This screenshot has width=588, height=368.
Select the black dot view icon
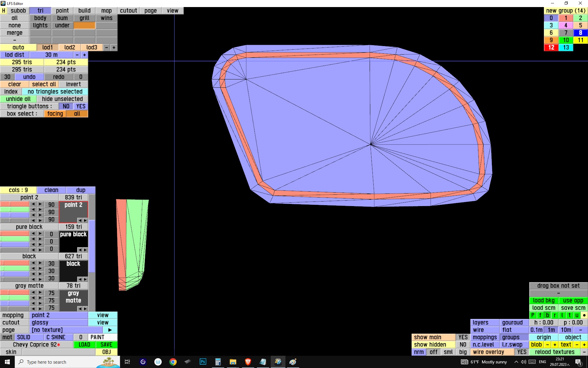(x=584, y=315)
